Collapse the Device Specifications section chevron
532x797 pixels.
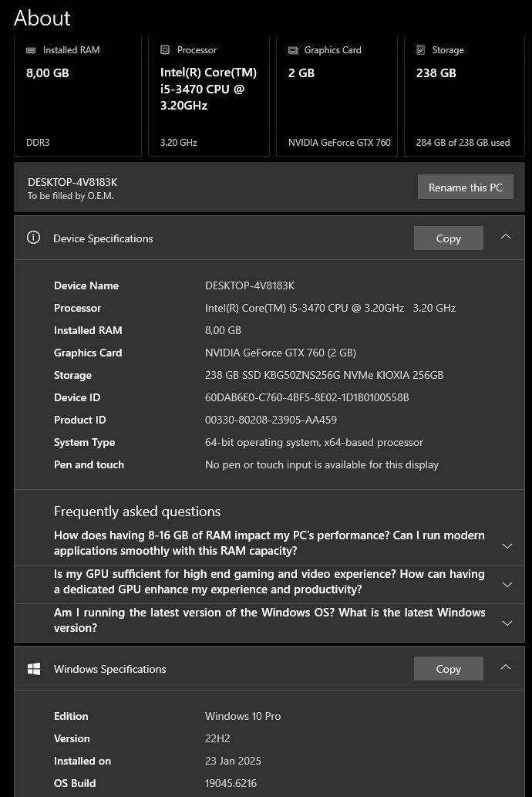506,236
